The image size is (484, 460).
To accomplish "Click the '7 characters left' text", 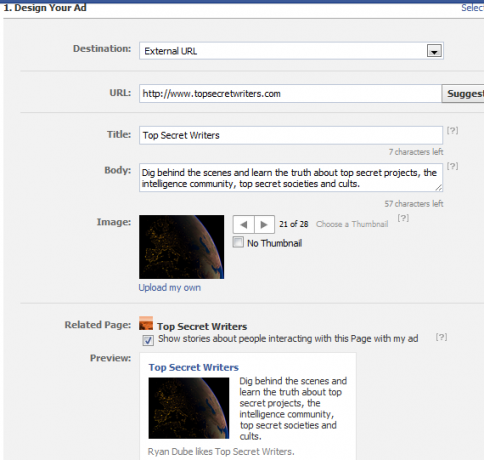I will tap(416, 152).
